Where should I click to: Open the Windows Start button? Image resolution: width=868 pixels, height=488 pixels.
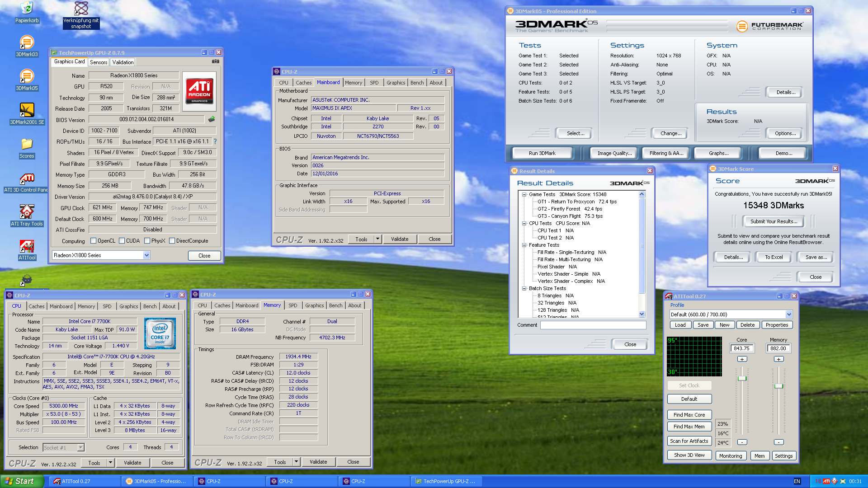pyautogui.click(x=22, y=481)
